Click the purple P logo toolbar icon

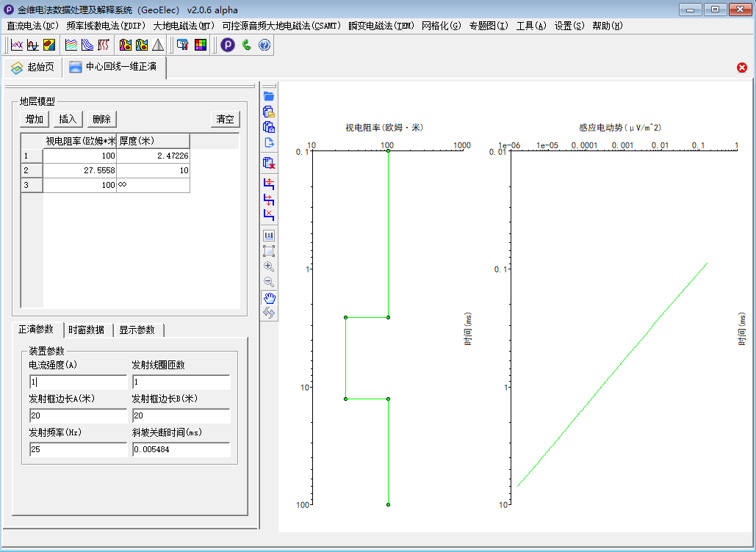[x=228, y=46]
